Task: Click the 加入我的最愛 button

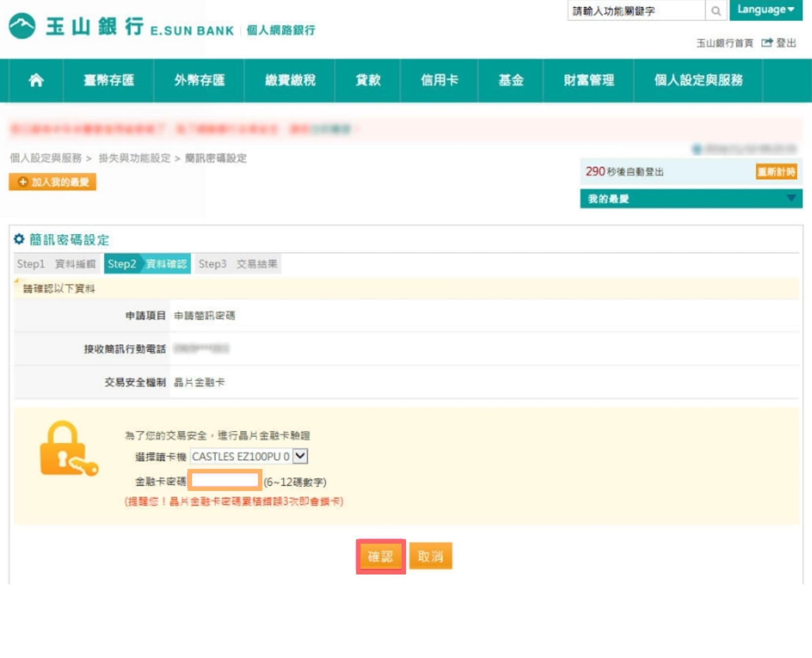Action: coord(53,182)
